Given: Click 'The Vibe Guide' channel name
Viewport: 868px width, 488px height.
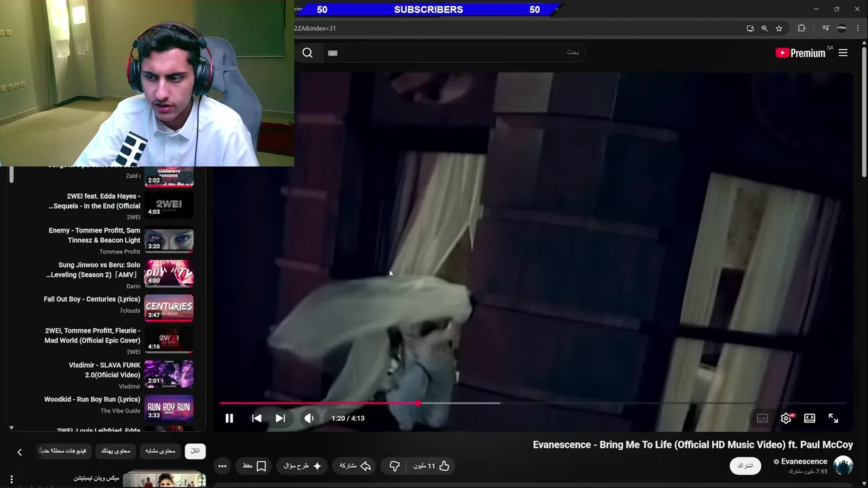Looking at the screenshot, I should tap(121, 411).
